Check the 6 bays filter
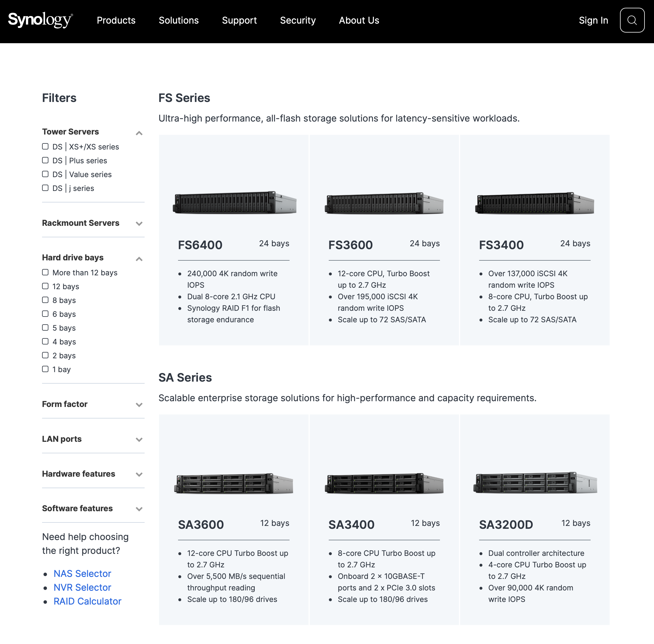The image size is (654, 644). point(45,314)
